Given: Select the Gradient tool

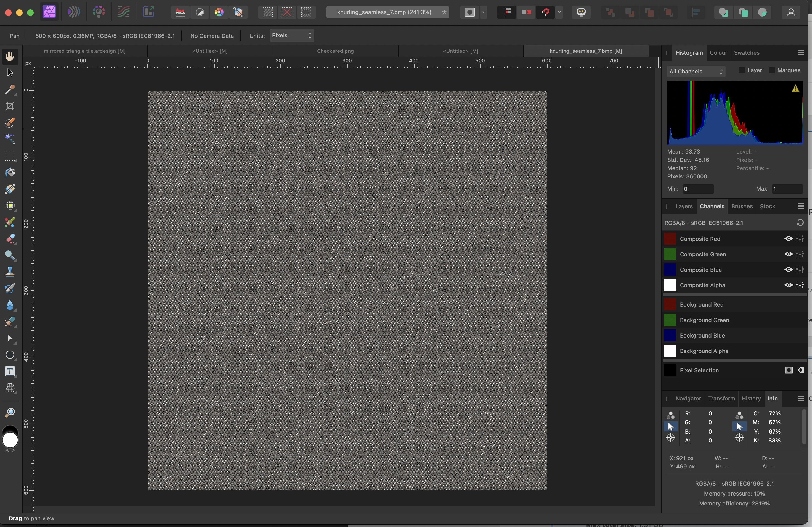Looking at the screenshot, I should coord(10,189).
